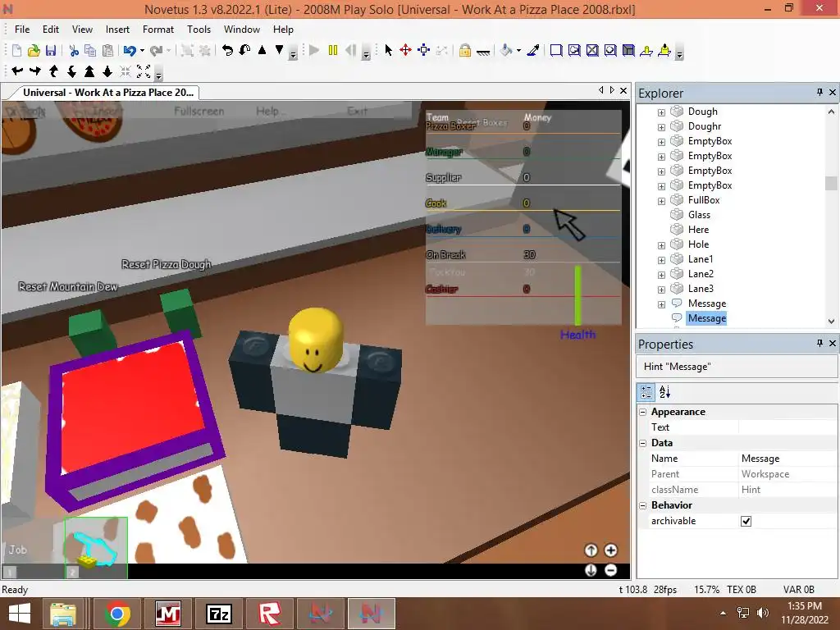Toggle the archivable checkbox
Viewport: 840px width, 630px height.
[746, 521]
